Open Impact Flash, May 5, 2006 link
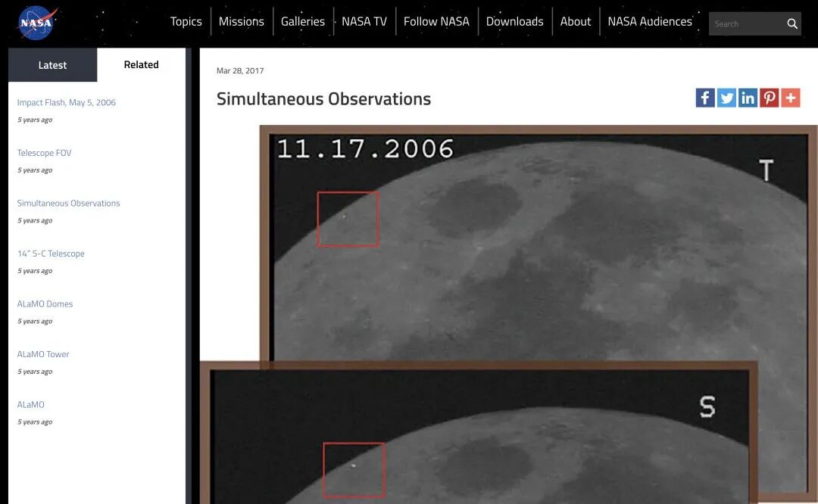The width and height of the screenshot is (818, 504). pos(66,103)
